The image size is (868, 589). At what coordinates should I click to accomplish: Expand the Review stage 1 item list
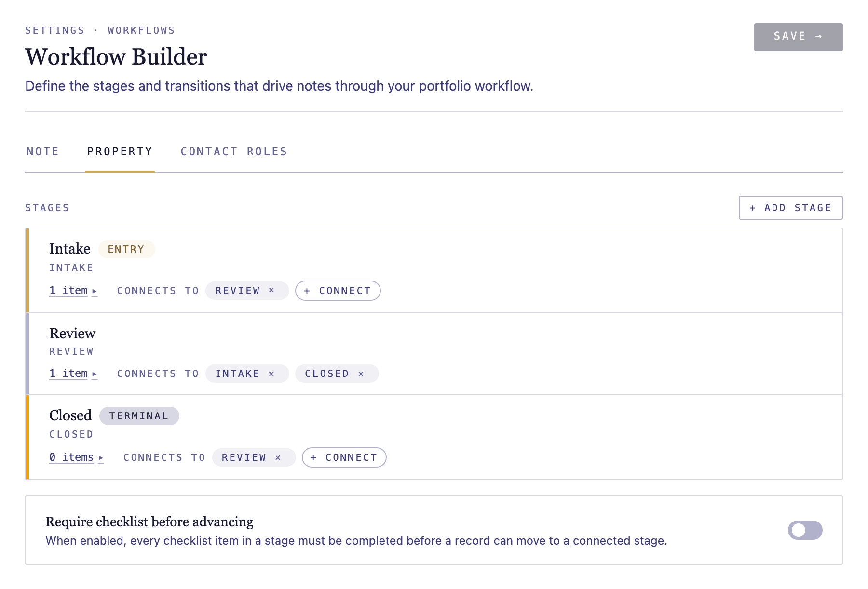73,374
